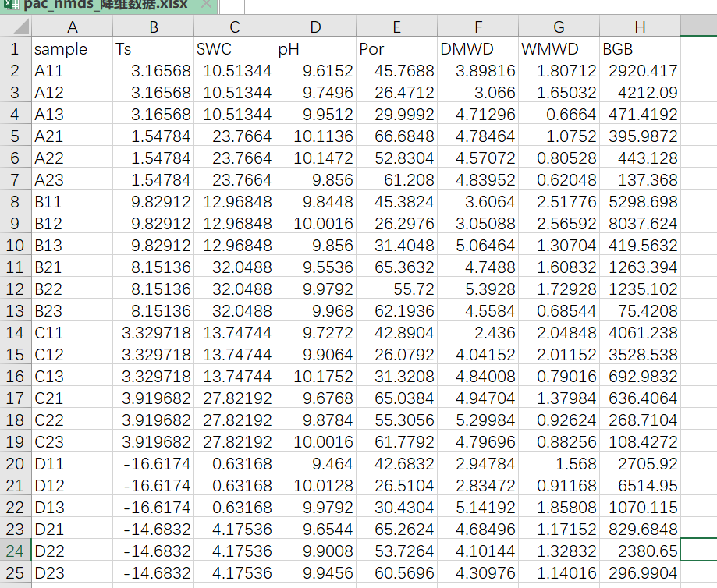This screenshot has width=717, height=588.
Task: Select column F header
Action: 477,27
